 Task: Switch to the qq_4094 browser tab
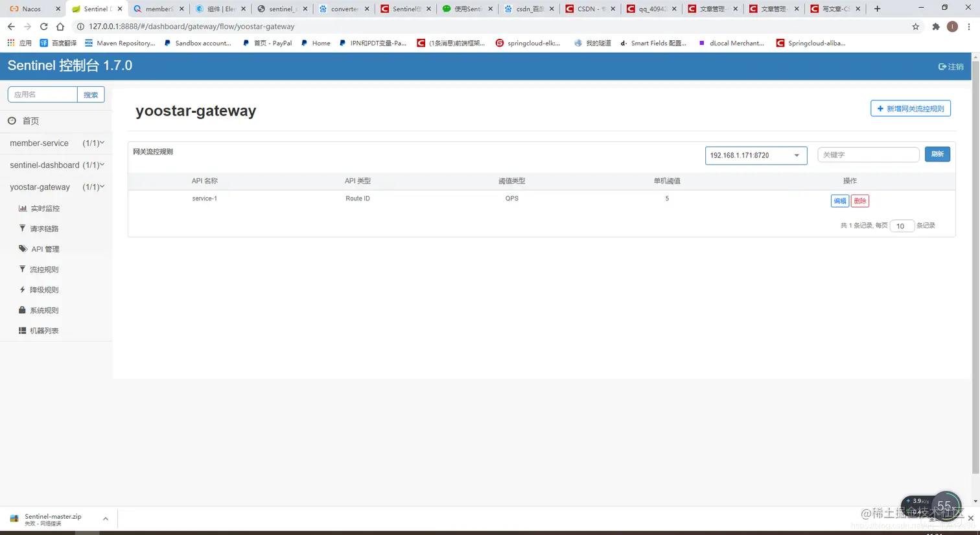point(651,9)
